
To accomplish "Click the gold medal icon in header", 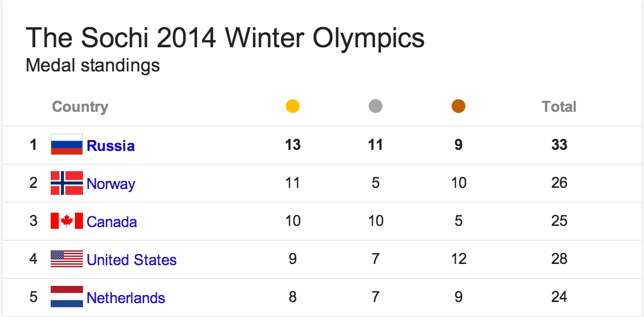I will pyautogui.click(x=293, y=106).
